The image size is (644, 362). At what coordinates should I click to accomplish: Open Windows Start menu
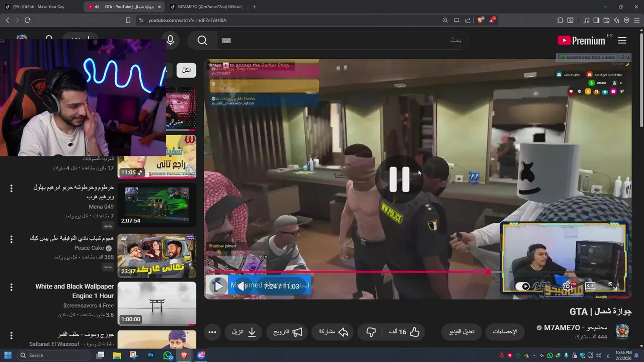pyautogui.click(x=8, y=355)
